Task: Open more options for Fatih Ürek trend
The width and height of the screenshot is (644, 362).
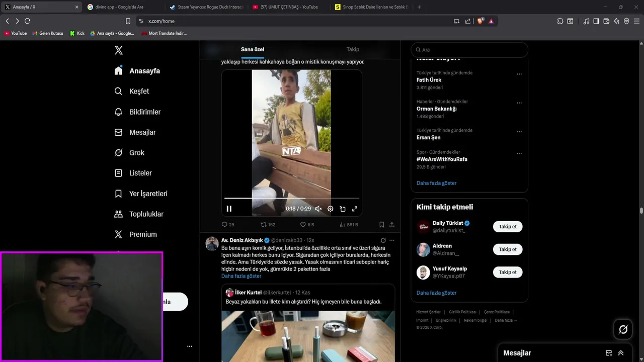Action: point(519,74)
